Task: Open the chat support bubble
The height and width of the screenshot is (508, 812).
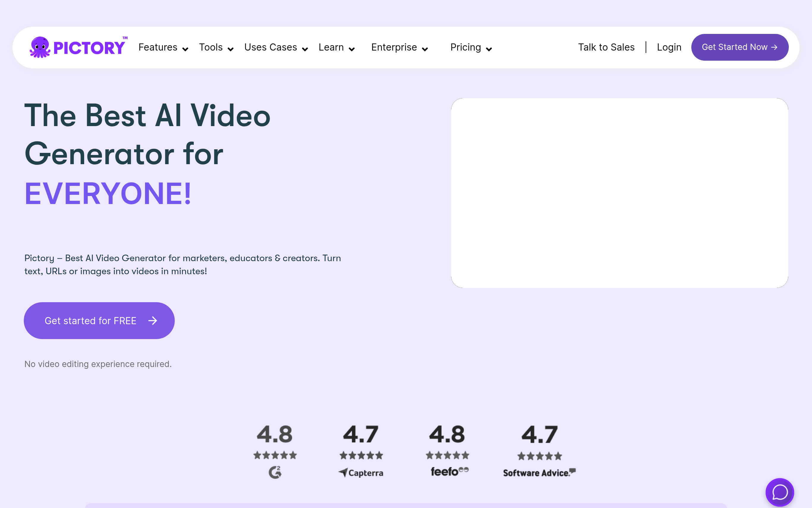Action: [x=779, y=492]
